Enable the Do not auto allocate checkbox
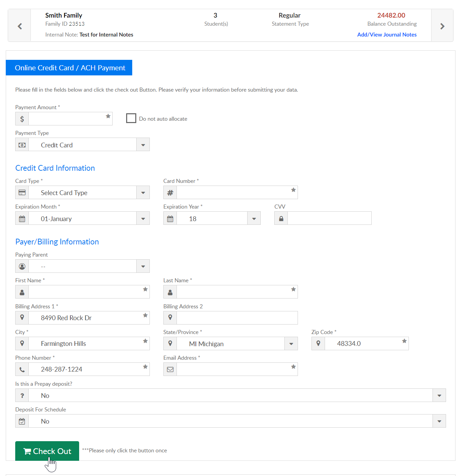This screenshot has width=466, height=476. [x=131, y=118]
